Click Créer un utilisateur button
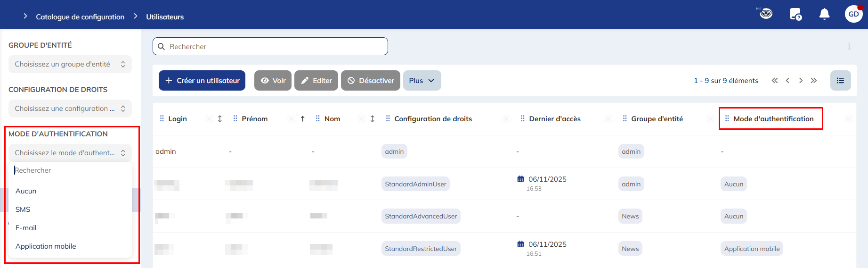Viewport: 868px width, 268px height. (202, 81)
